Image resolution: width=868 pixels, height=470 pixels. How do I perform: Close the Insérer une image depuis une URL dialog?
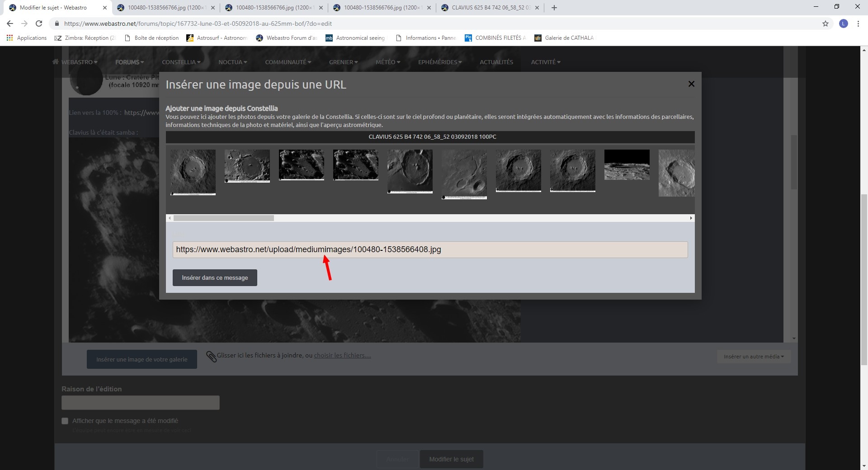pyautogui.click(x=691, y=84)
